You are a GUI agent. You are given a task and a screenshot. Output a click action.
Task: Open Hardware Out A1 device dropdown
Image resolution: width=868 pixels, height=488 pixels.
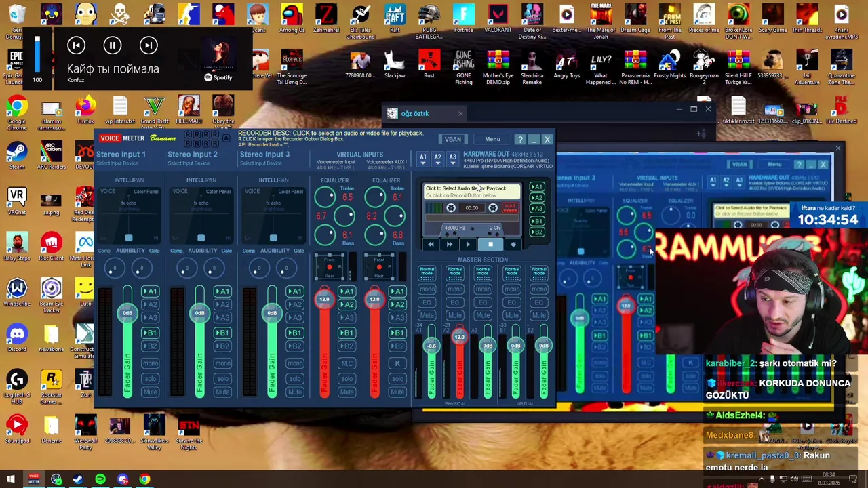tap(422, 159)
